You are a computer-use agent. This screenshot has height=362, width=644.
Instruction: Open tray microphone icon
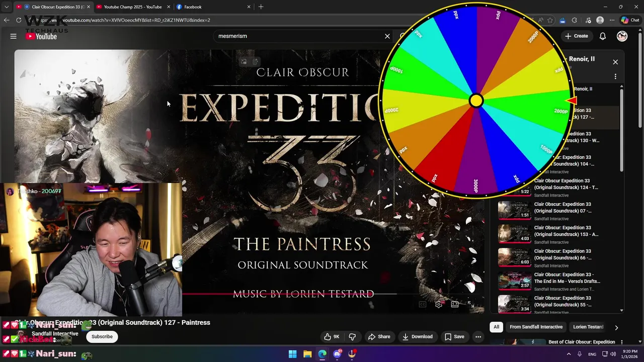(580, 354)
